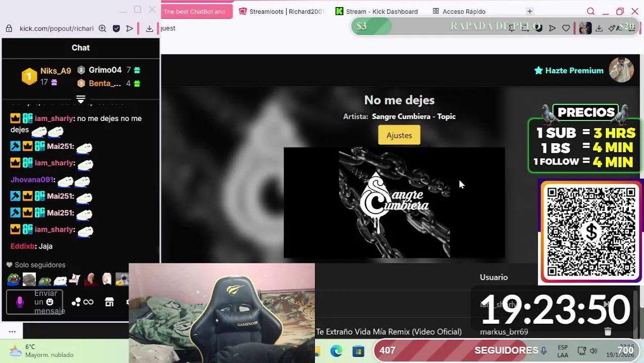The image size is (644, 363).
Task: Delete markus_brr69 song with trash icon
Action: (x=608, y=331)
